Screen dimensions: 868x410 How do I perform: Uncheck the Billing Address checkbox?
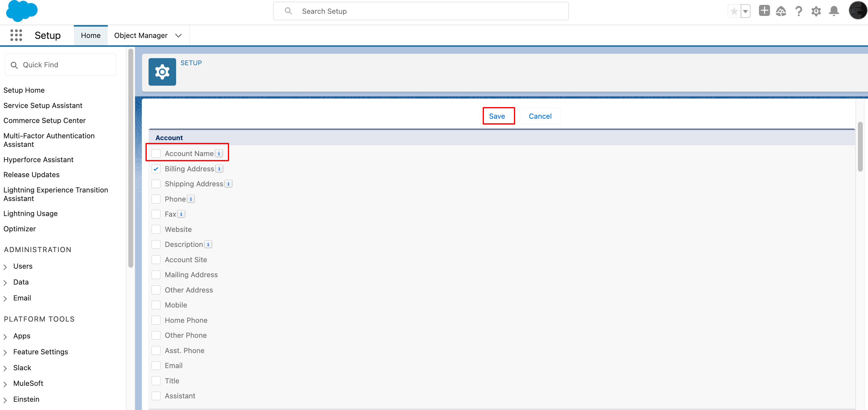point(156,169)
